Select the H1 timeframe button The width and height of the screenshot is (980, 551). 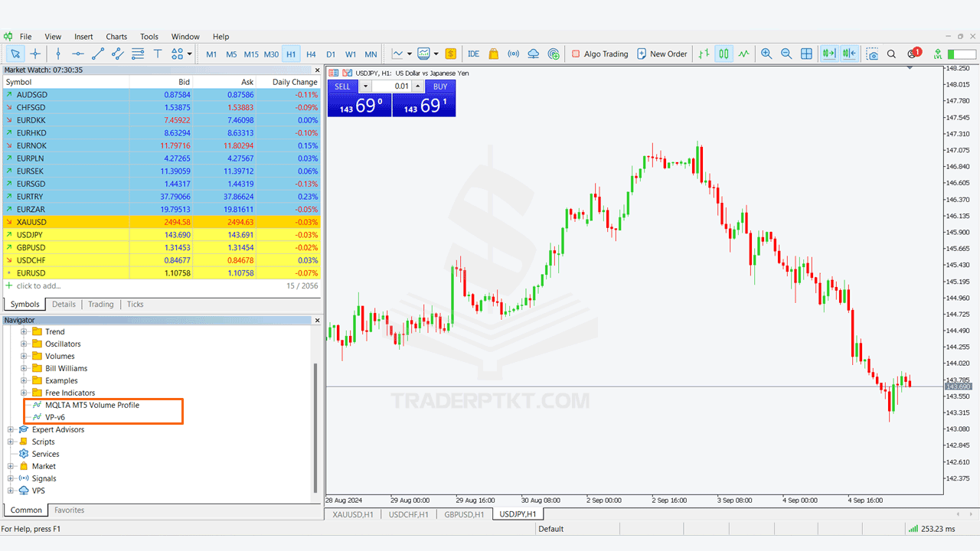point(291,54)
